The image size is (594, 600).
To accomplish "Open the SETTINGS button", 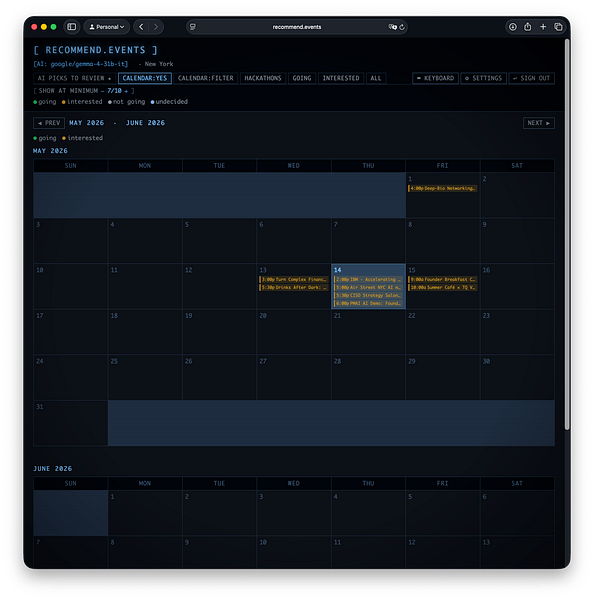I will [483, 78].
